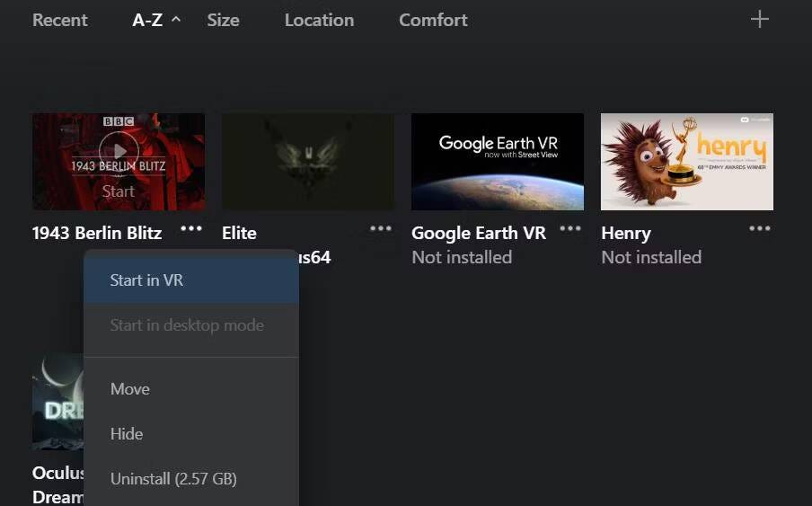Image resolution: width=812 pixels, height=506 pixels.
Task: Sort library by A-Z
Action: (x=147, y=20)
